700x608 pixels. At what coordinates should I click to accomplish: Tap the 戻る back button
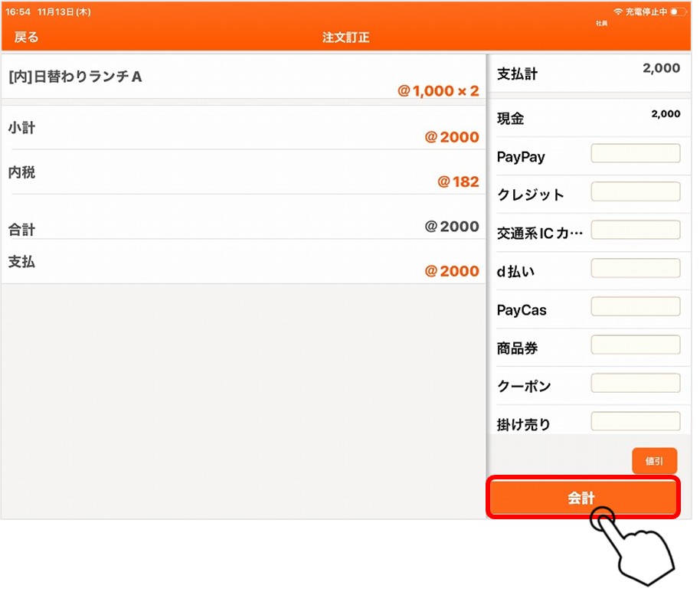pyautogui.click(x=26, y=37)
